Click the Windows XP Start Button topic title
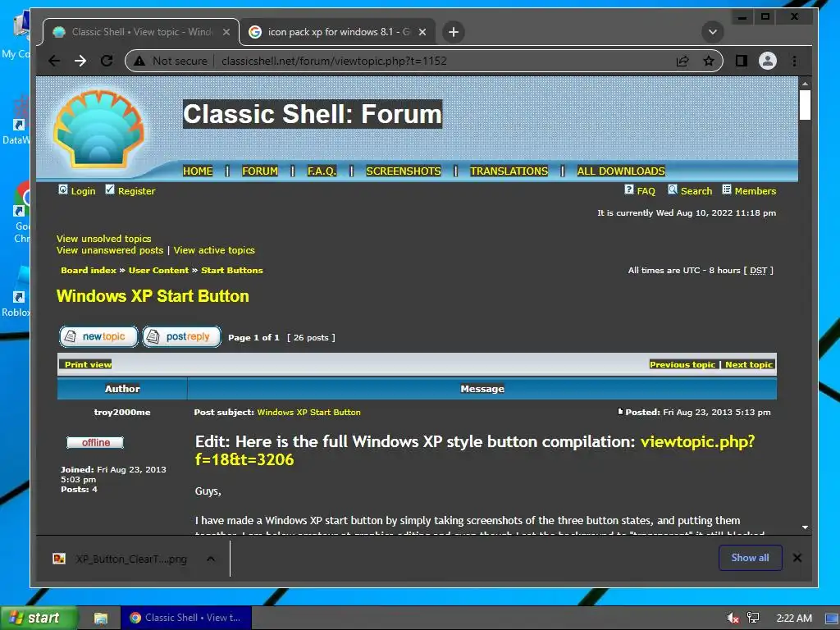The width and height of the screenshot is (840, 630). pos(153,296)
